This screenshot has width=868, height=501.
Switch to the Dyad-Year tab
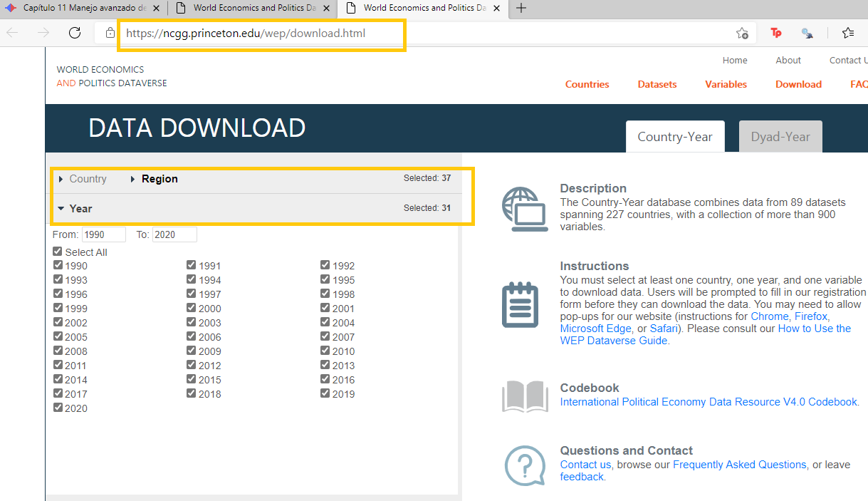[780, 137]
